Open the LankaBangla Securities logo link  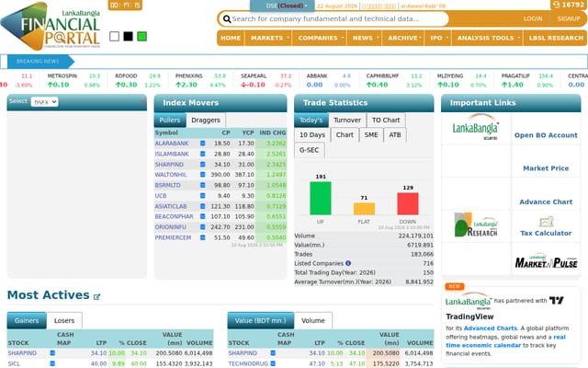click(476, 128)
